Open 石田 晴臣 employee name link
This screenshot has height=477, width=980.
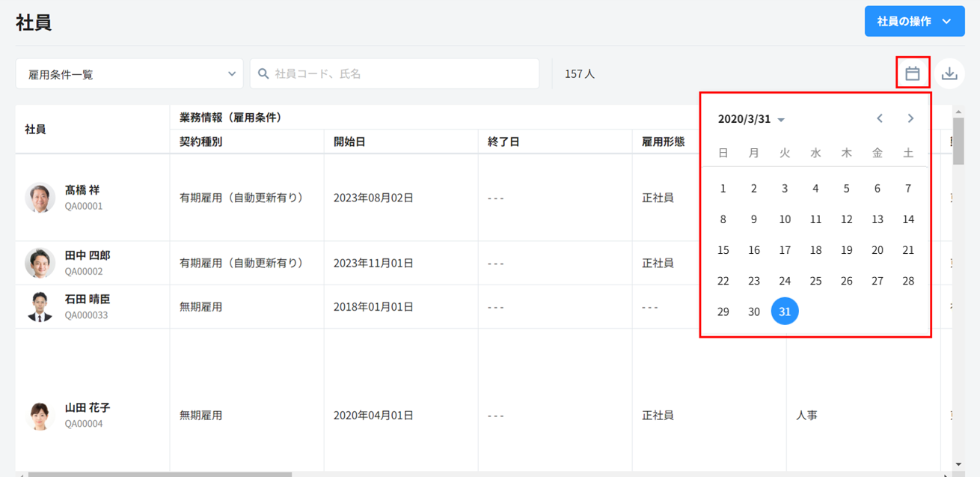coord(87,300)
